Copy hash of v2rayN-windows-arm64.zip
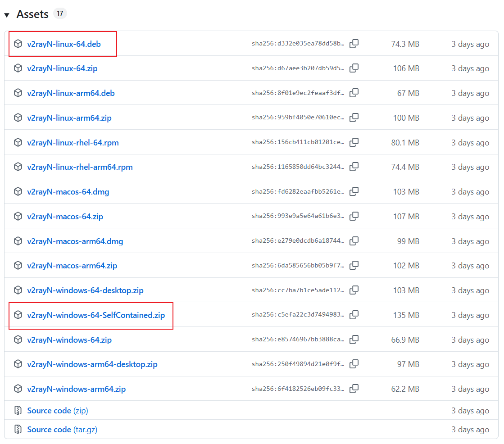The height and width of the screenshot is (444, 504). pyautogui.click(x=354, y=389)
